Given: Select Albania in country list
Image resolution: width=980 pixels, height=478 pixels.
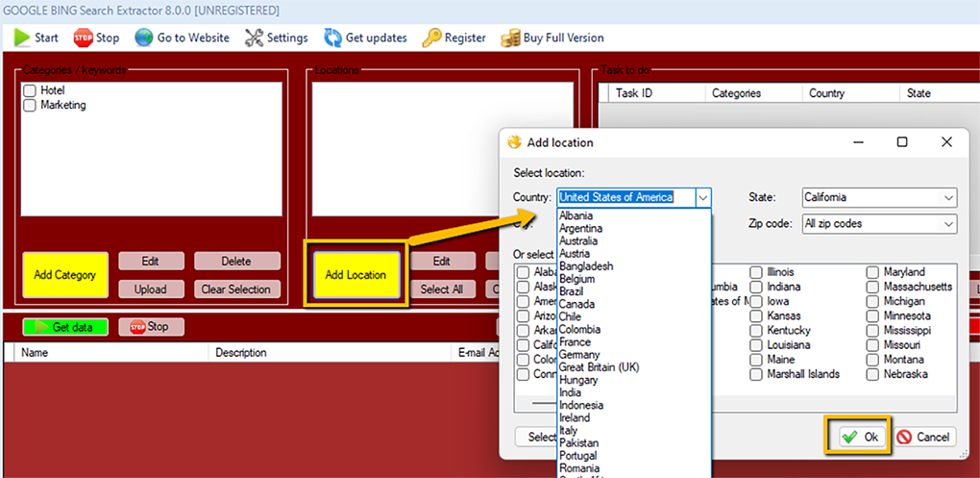Looking at the screenshot, I should tap(634, 215).
